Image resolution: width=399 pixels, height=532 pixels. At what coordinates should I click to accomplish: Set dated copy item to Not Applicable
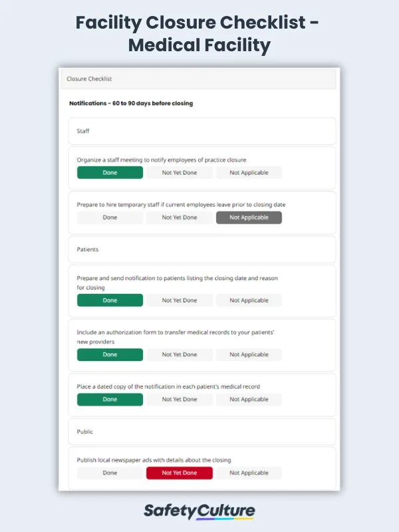(249, 399)
